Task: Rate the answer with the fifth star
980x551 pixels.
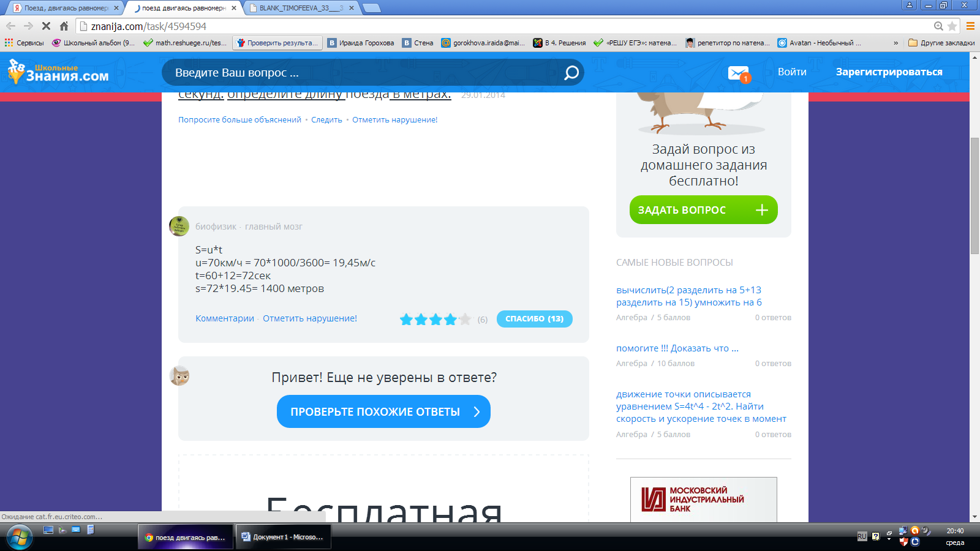Action: click(465, 319)
